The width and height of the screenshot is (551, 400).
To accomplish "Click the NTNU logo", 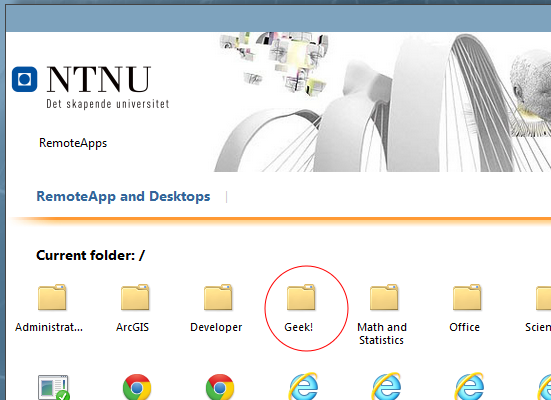I will (x=90, y=87).
